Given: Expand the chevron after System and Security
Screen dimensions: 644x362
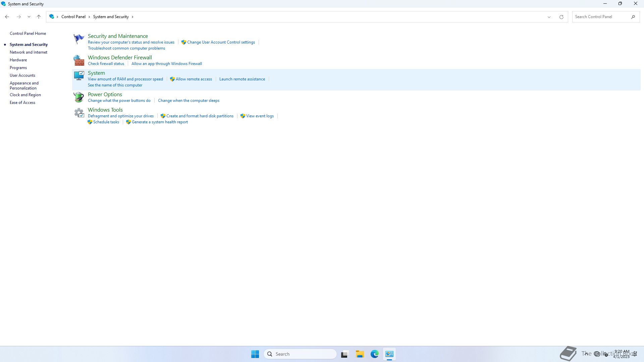Looking at the screenshot, I should point(132,17).
